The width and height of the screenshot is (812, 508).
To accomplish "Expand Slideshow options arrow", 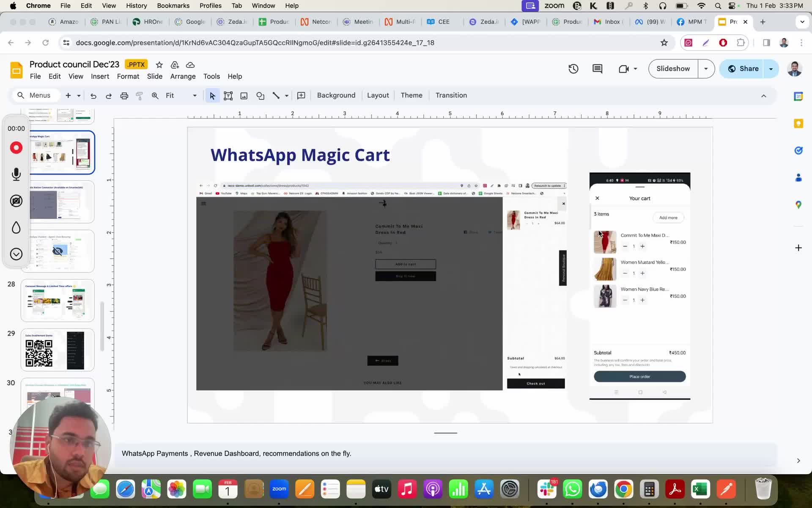I will [x=706, y=69].
